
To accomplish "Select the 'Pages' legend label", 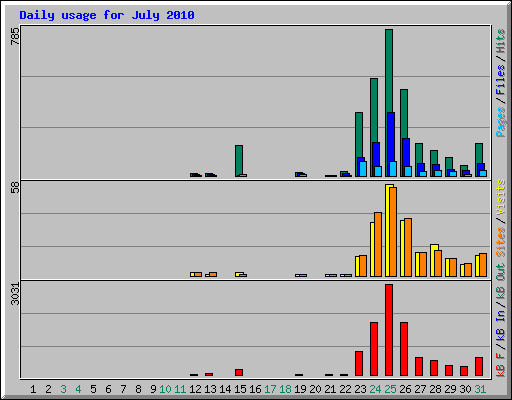I will [x=500, y=122].
